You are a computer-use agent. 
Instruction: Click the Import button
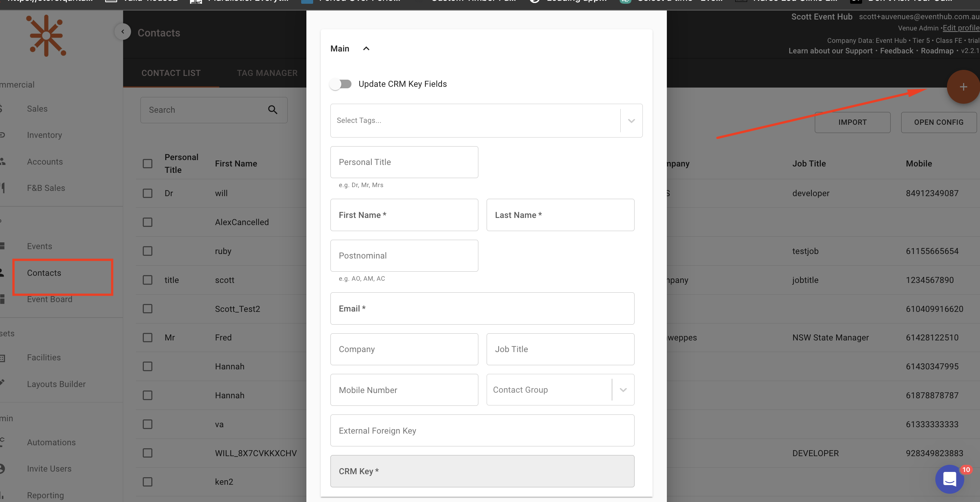click(852, 122)
